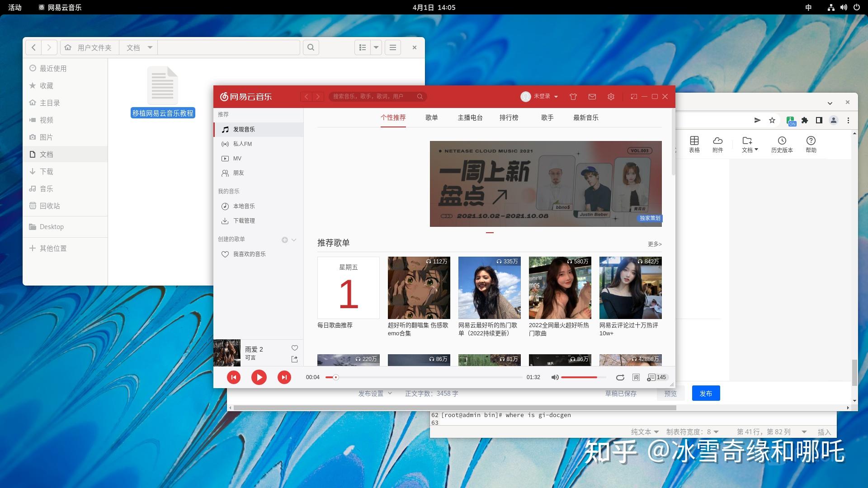Toggle list view in Files window

(363, 47)
